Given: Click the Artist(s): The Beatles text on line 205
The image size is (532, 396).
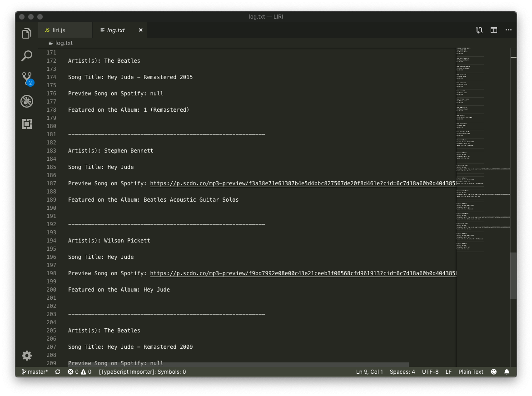Looking at the screenshot, I should 104,331.
